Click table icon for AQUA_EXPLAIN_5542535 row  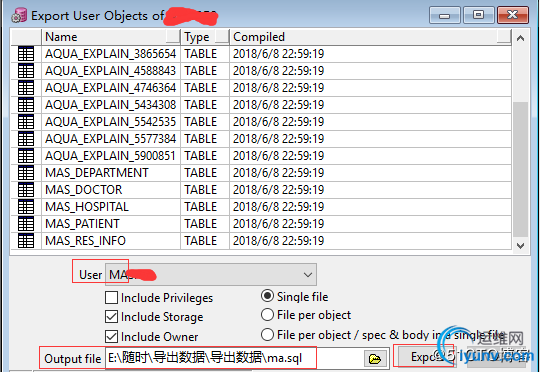[x=26, y=122]
